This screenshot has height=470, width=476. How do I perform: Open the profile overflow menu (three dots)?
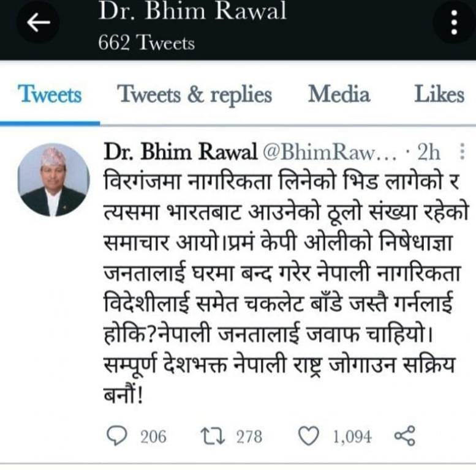pyautogui.click(x=454, y=22)
